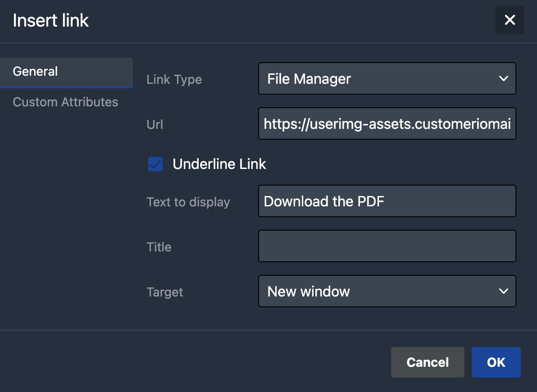Uncheck the Underline Link checkbox
The height and width of the screenshot is (392, 537).
(x=155, y=164)
